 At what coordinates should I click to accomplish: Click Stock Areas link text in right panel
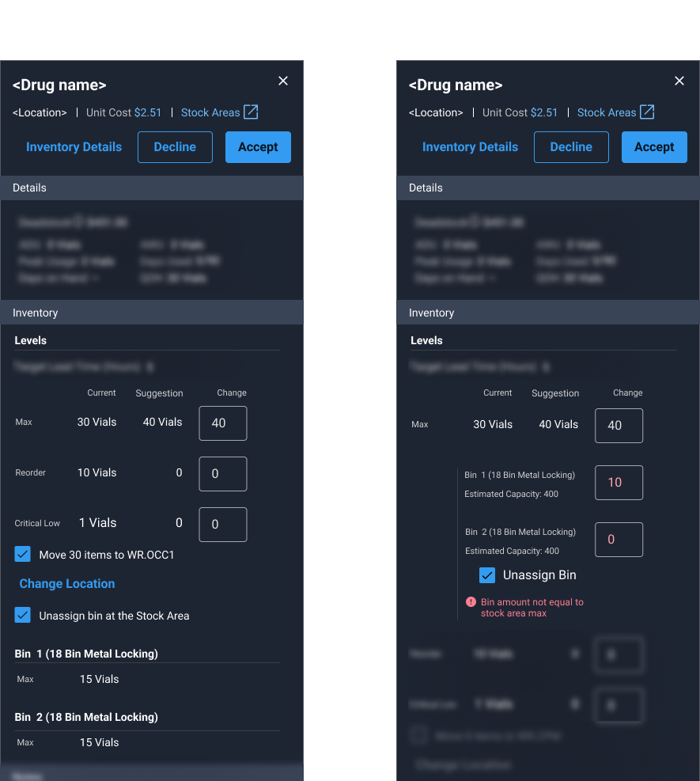click(x=607, y=112)
